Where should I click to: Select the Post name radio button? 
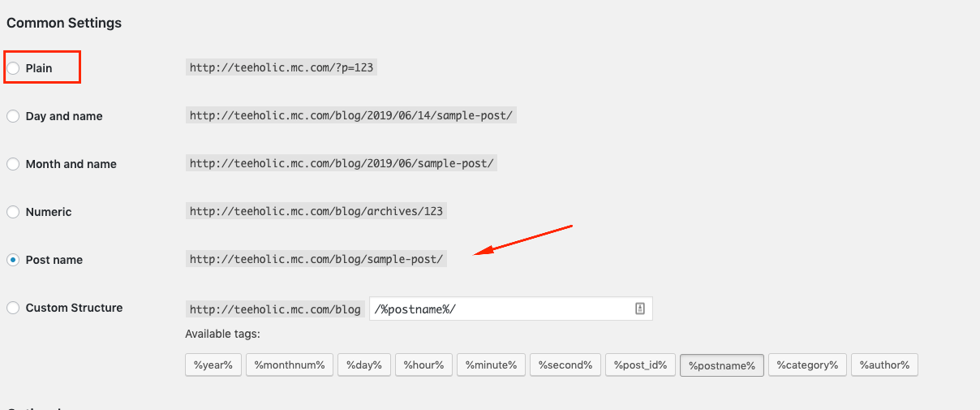point(13,260)
